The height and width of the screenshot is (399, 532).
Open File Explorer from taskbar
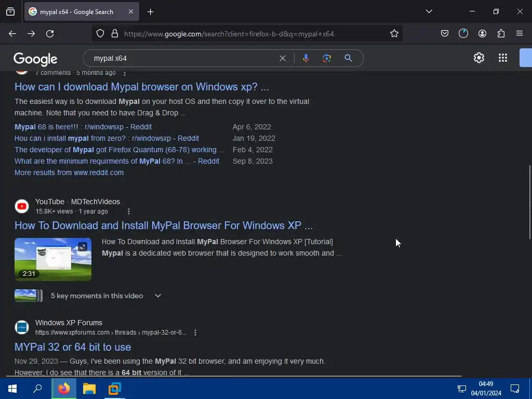(x=89, y=389)
